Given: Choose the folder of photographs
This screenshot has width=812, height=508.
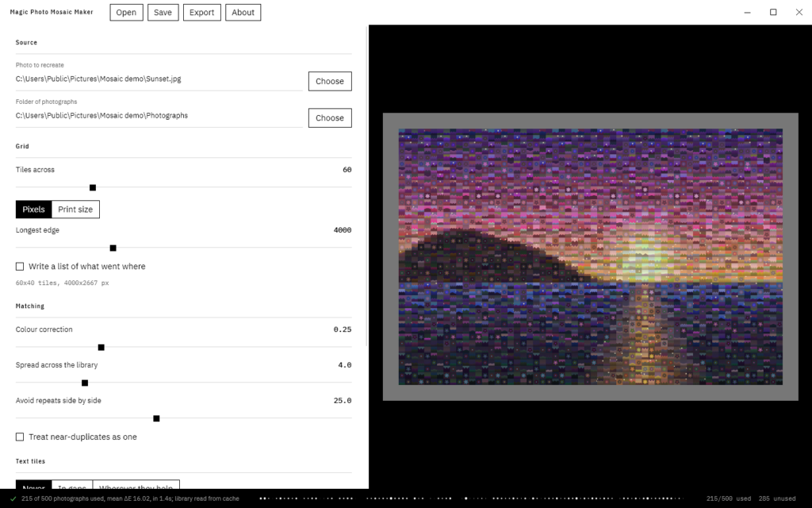Looking at the screenshot, I should pyautogui.click(x=330, y=118).
